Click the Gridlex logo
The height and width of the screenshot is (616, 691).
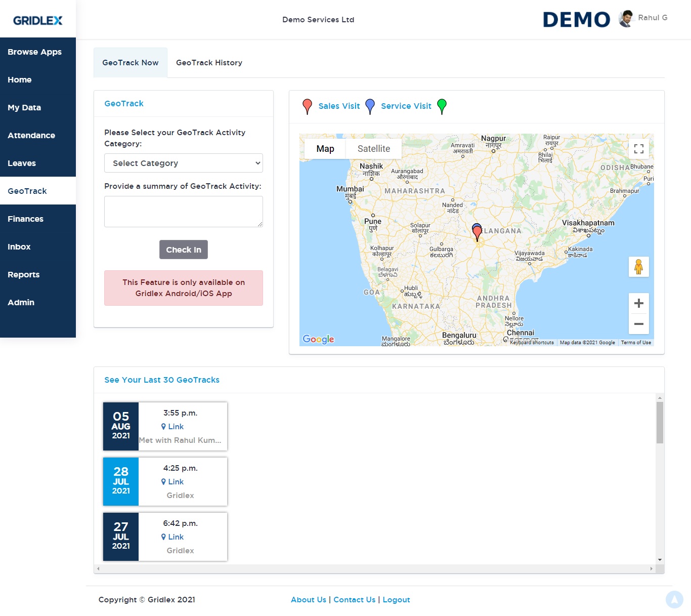pyautogui.click(x=38, y=20)
